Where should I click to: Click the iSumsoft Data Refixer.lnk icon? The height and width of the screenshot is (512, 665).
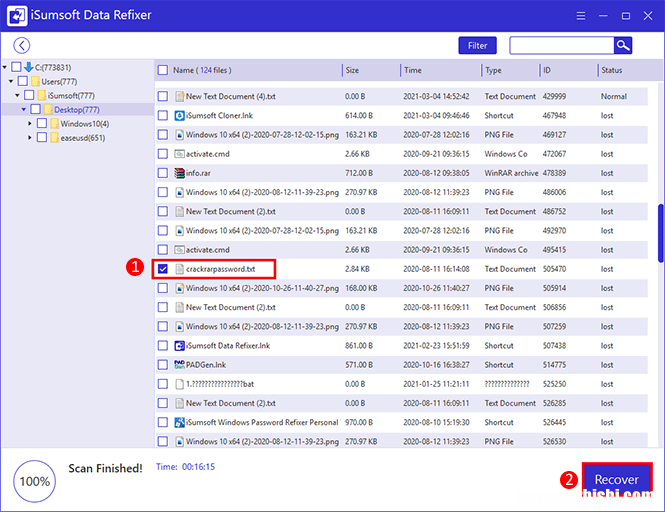coord(179,346)
